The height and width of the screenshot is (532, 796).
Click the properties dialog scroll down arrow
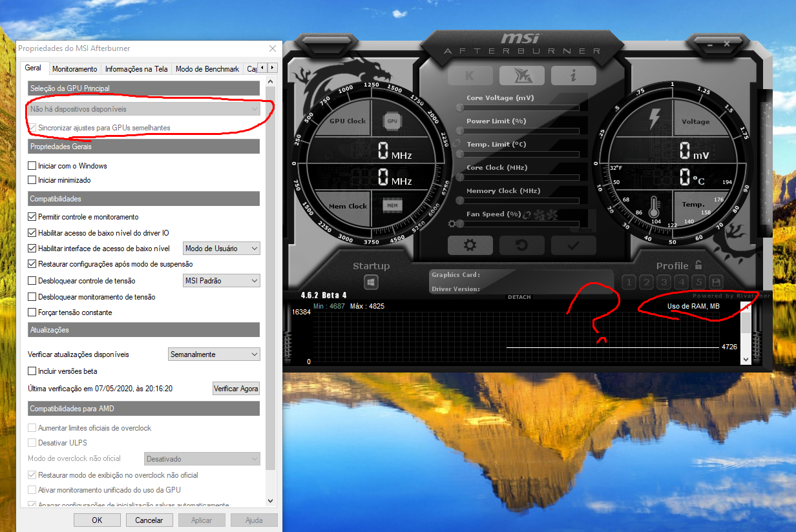click(271, 500)
